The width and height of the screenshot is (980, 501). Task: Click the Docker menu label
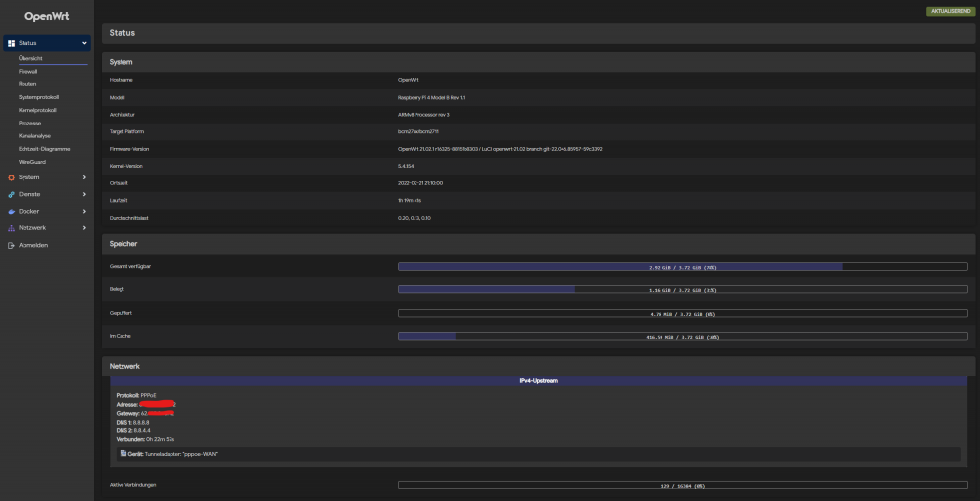(x=28, y=212)
